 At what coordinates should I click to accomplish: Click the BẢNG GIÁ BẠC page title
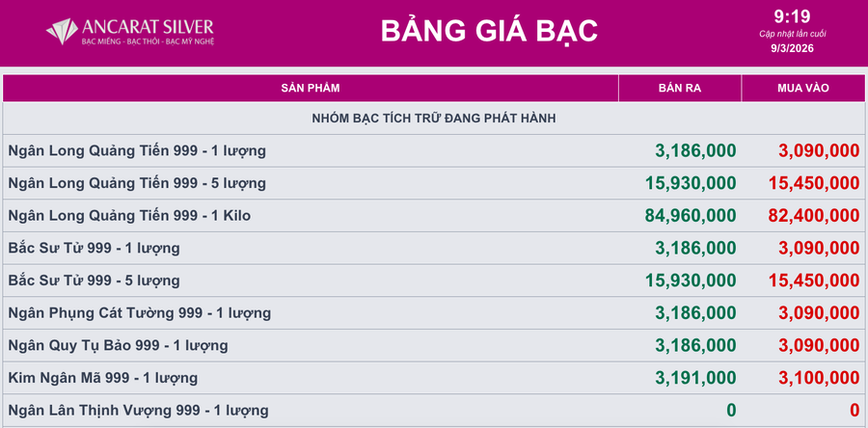489,31
